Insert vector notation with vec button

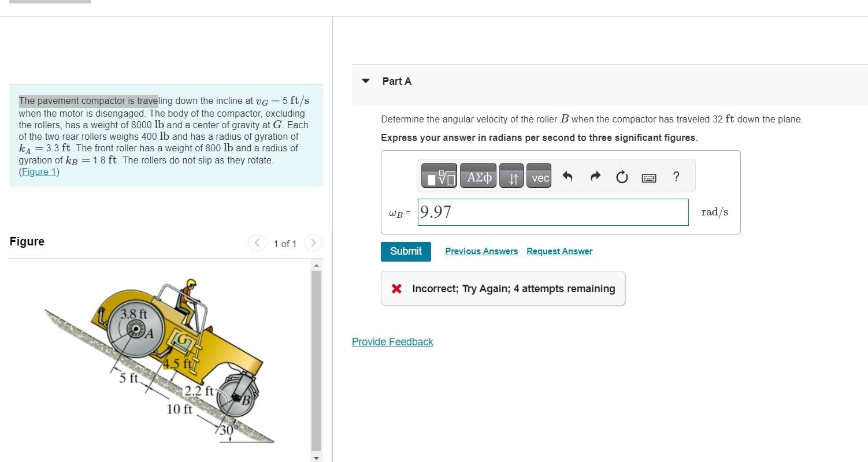540,176
